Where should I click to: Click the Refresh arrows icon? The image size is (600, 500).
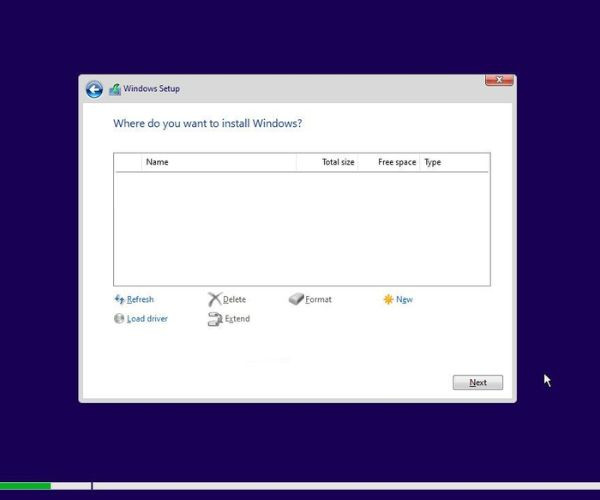119,299
